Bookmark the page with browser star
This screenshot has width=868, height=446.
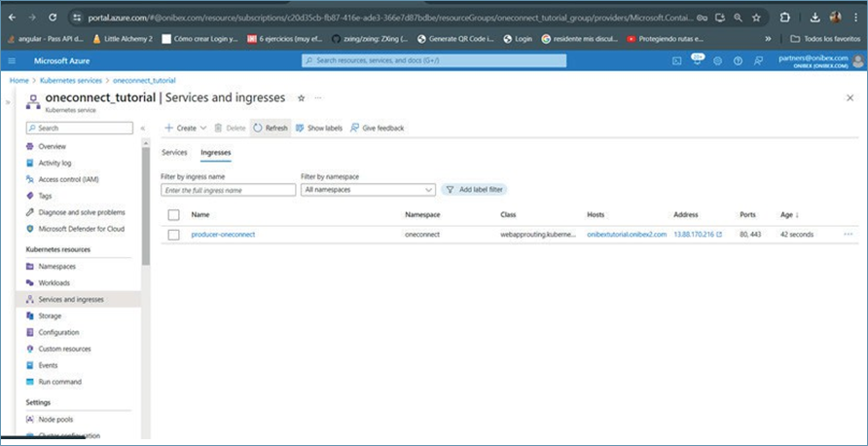[756, 18]
